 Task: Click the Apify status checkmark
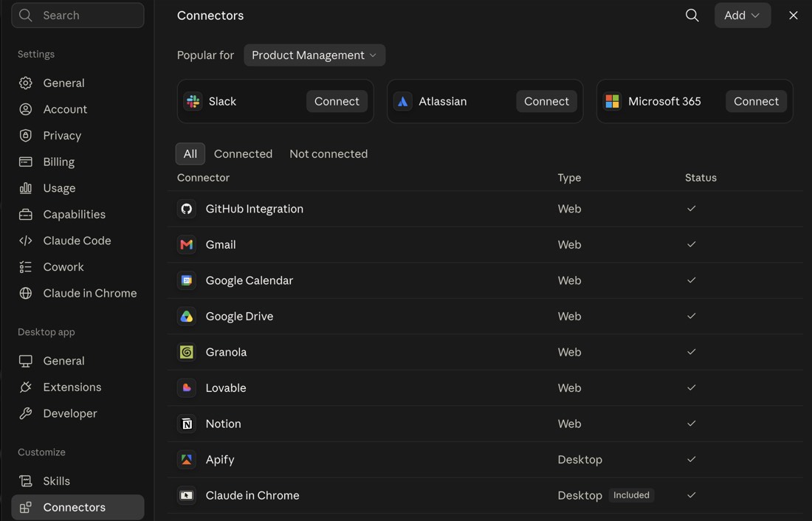click(691, 459)
